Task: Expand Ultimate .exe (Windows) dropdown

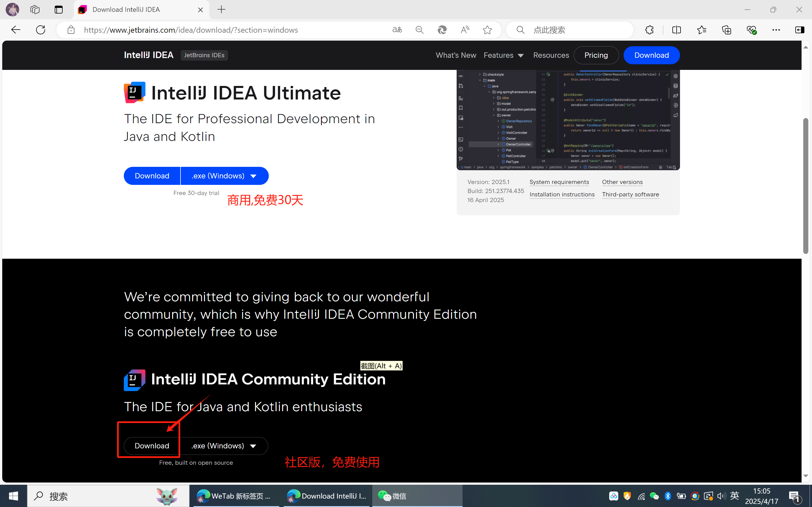Action: point(224,176)
